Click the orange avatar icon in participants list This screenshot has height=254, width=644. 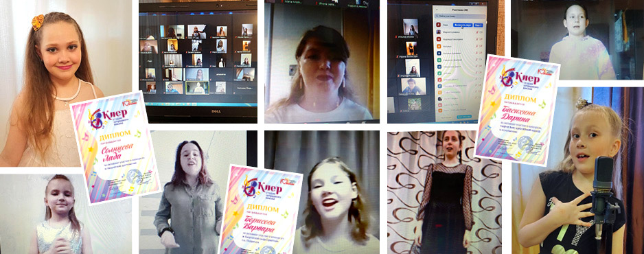pos(439,46)
